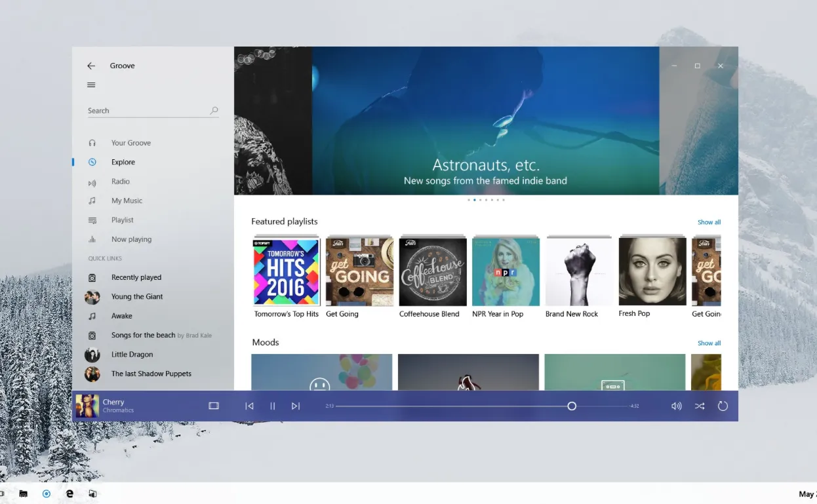
Task: Click the playback progress slider handle
Action: click(x=572, y=406)
